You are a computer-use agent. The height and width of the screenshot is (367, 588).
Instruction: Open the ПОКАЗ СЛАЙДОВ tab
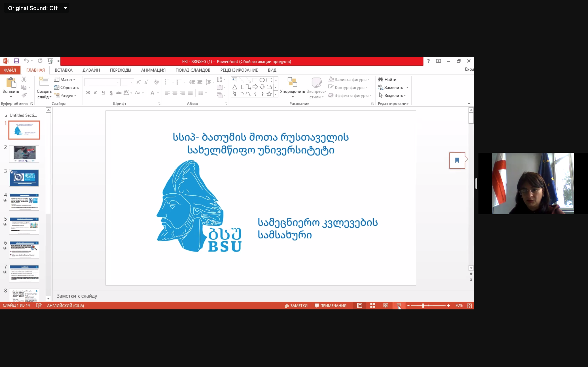pyautogui.click(x=193, y=70)
